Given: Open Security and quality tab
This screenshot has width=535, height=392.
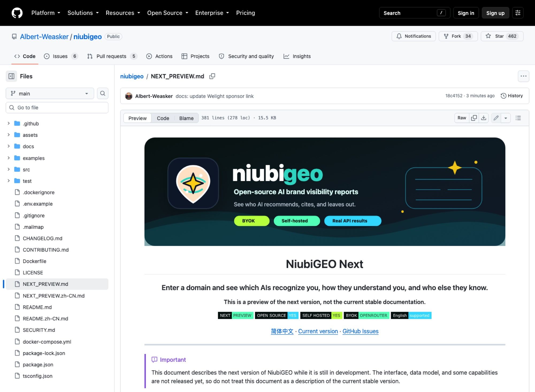Looking at the screenshot, I should (x=246, y=56).
